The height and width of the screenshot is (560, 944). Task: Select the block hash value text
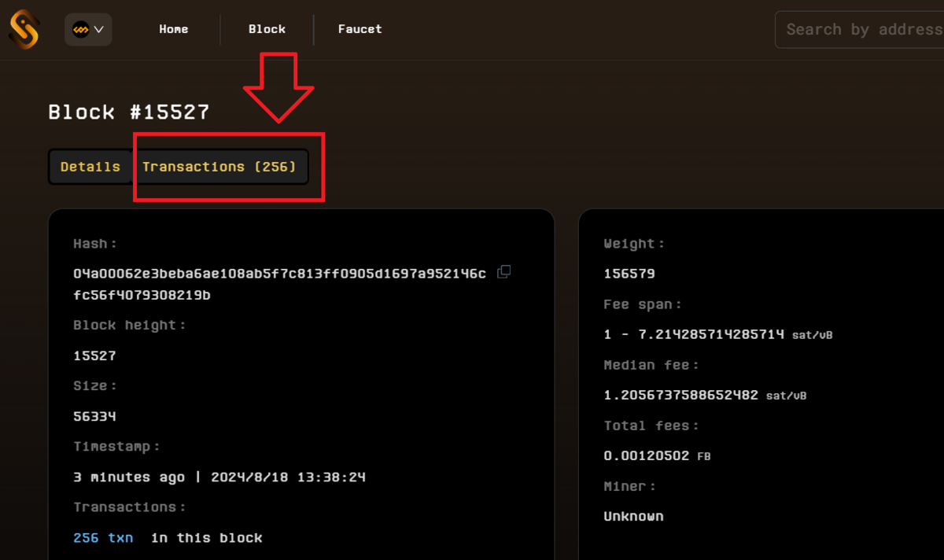click(x=279, y=284)
